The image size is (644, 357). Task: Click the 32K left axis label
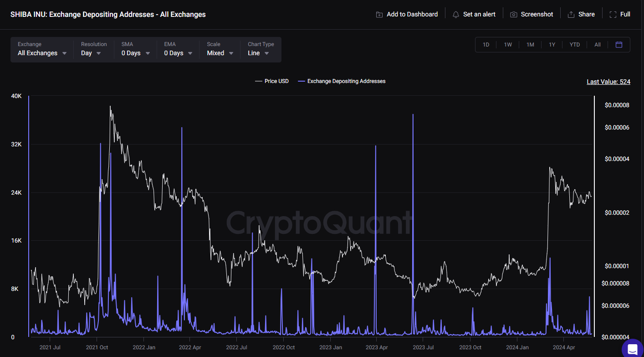[16, 144]
